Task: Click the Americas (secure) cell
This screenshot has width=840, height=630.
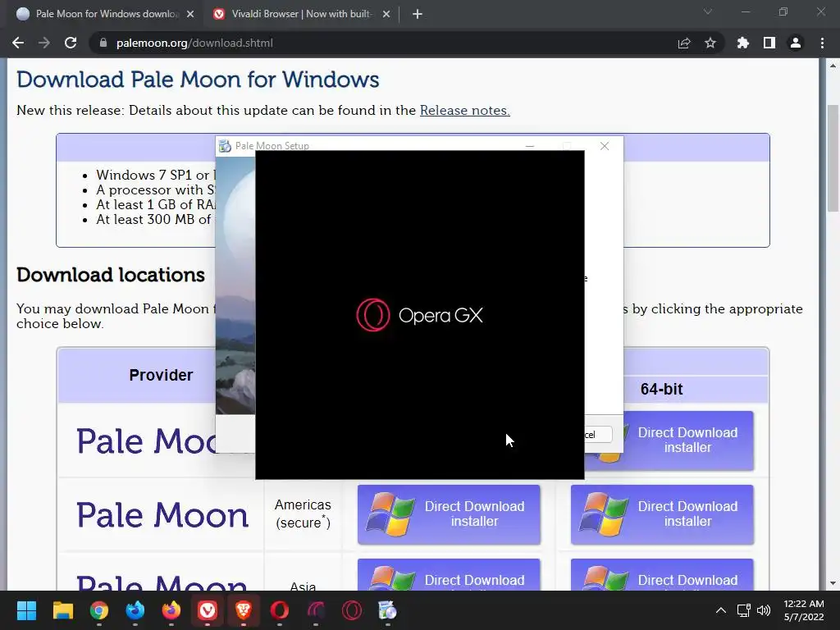Action: (x=303, y=514)
